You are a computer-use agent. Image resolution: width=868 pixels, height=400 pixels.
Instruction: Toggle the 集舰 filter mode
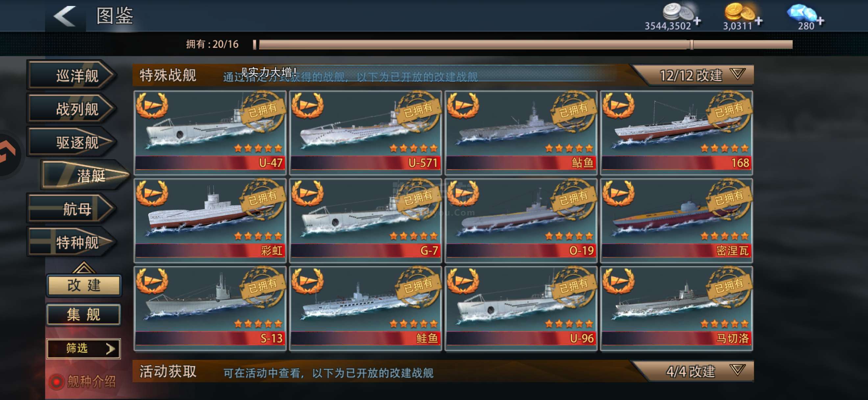click(84, 315)
